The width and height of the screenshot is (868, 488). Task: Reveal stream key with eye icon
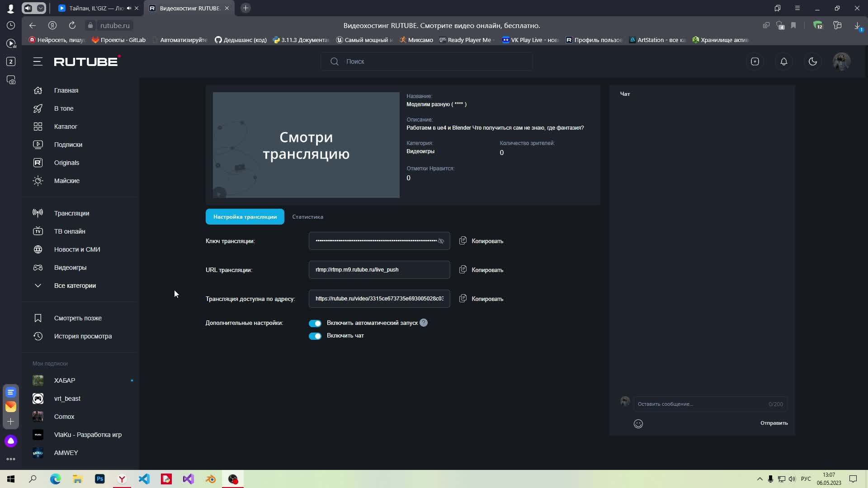click(x=441, y=241)
